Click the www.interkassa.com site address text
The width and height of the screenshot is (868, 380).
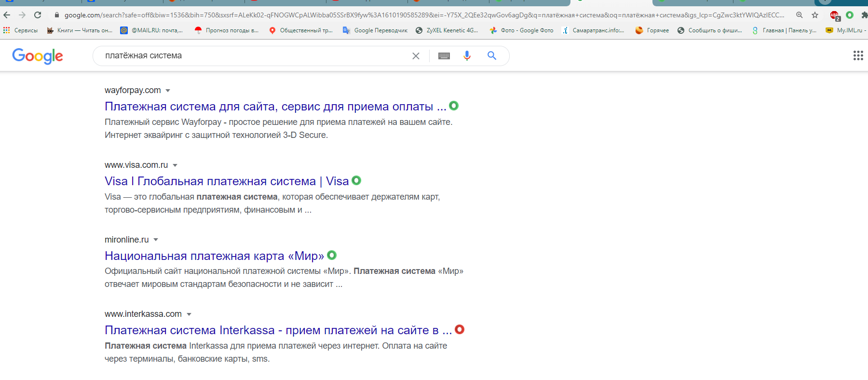(143, 314)
